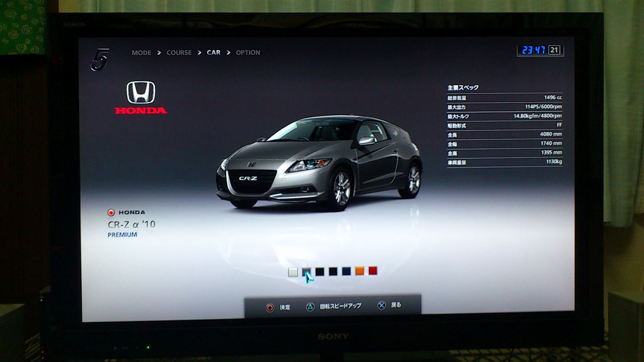Click the cross button icon beside 戻る

tap(382, 305)
